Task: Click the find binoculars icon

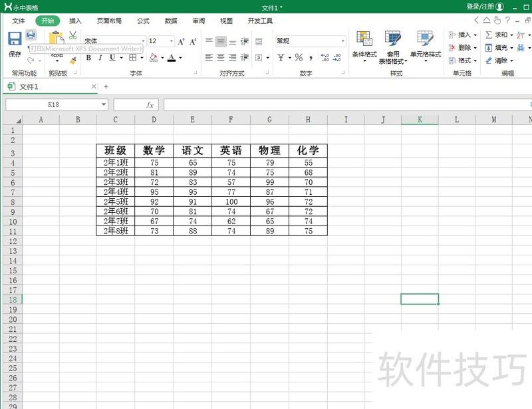Action: tap(521, 48)
